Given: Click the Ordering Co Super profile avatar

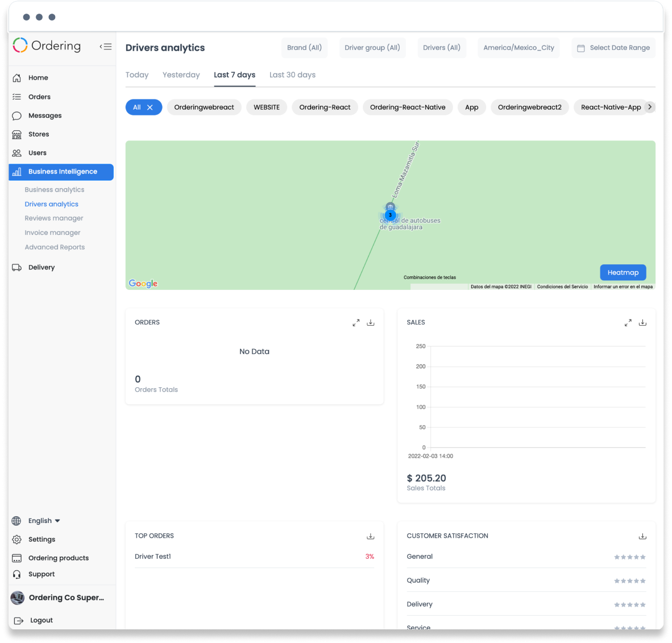Looking at the screenshot, I should (18, 598).
